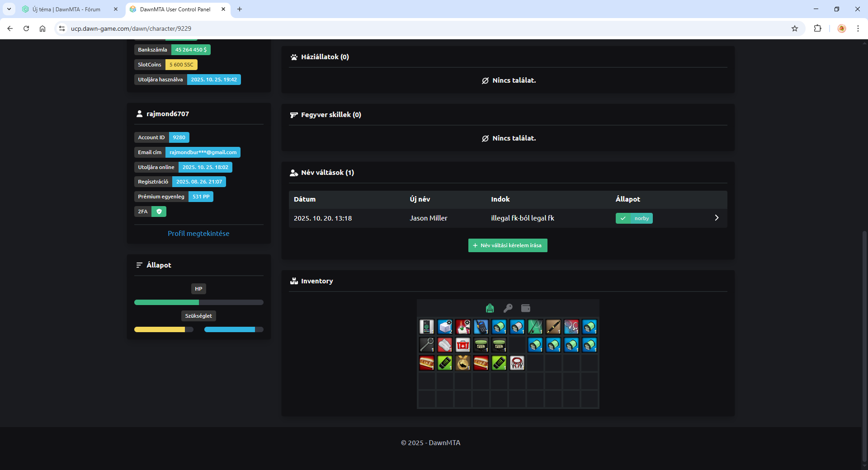Click the jumper cables inventory item
Screen dimensions: 868x470
[517, 363]
